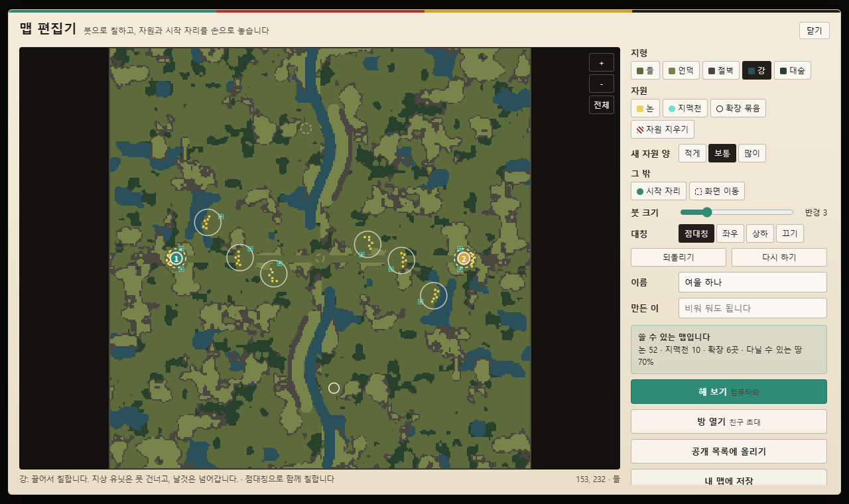Select the 대숲 terrain brush
849x504 pixels.
pyautogui.click(x=792, y=70)
